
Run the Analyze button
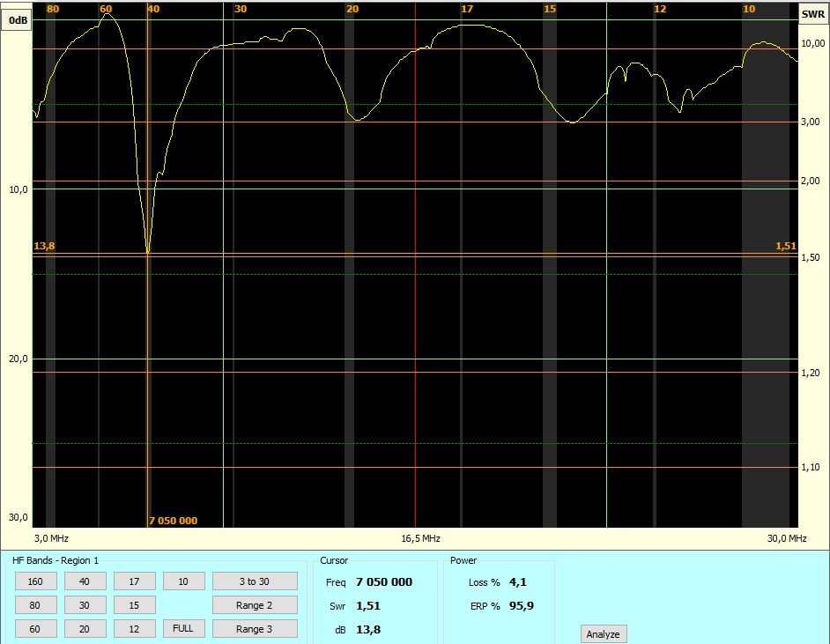click(604, 634)
